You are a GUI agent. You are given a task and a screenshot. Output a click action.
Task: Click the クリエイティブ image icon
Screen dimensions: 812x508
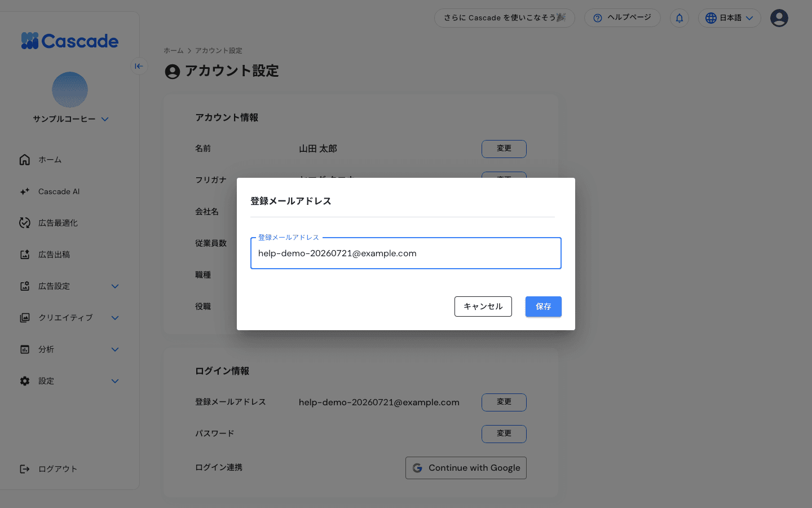click(25, 318)
